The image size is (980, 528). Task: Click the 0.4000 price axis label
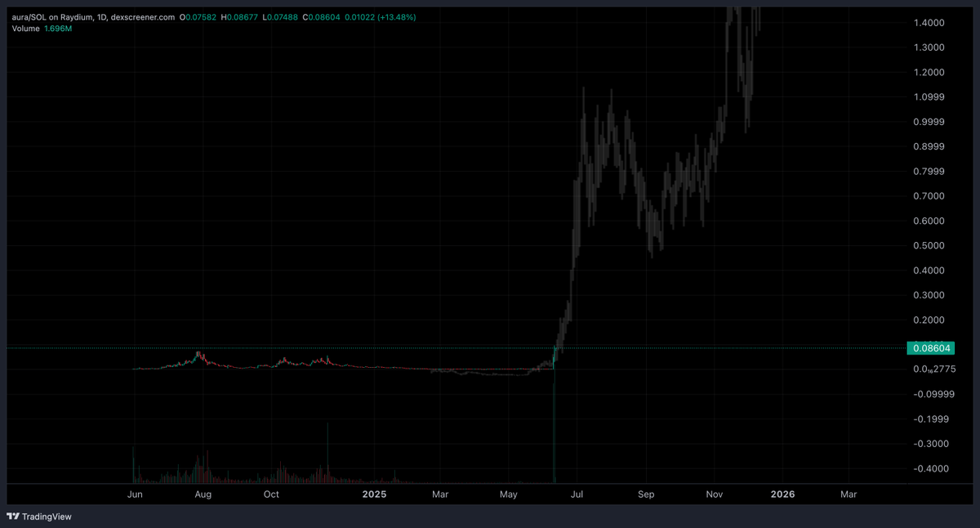pos(929,271)
